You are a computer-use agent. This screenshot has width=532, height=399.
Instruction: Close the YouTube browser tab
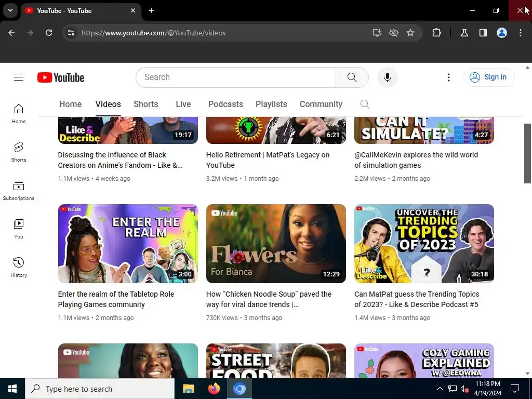pos(133,10)
